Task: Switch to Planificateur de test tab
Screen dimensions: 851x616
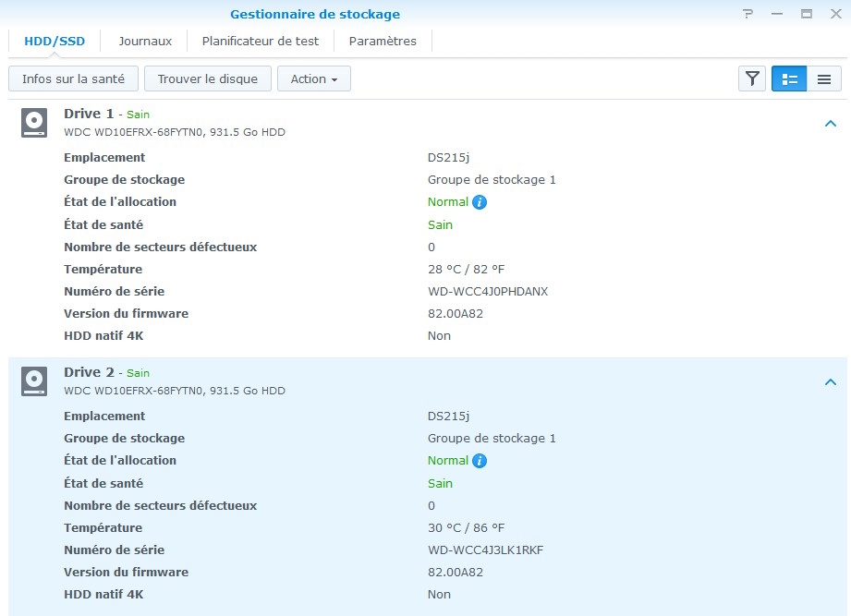Action: click(261, 42)
